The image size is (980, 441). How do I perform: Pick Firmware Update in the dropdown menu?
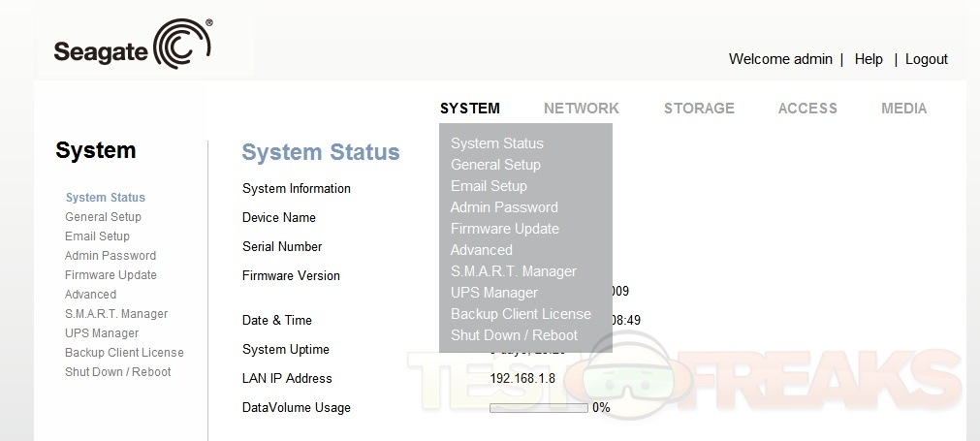(x=504, y=229)
